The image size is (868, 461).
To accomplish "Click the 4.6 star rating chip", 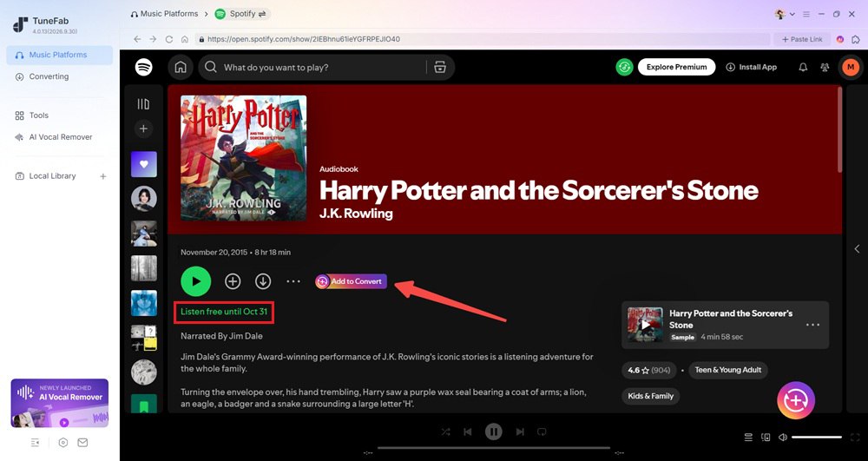I will [x=648, y=370].
